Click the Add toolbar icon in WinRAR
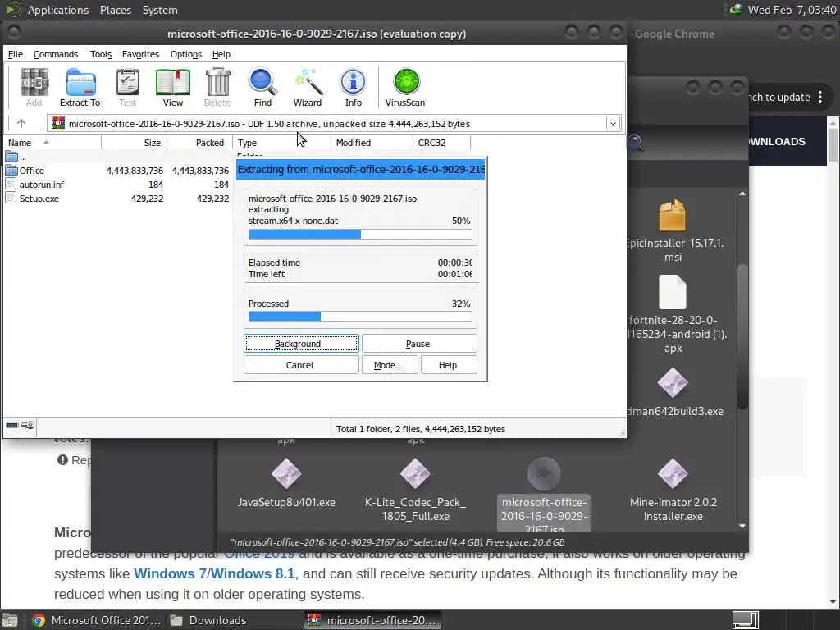840x630 pixels. [x=34, y=87]
